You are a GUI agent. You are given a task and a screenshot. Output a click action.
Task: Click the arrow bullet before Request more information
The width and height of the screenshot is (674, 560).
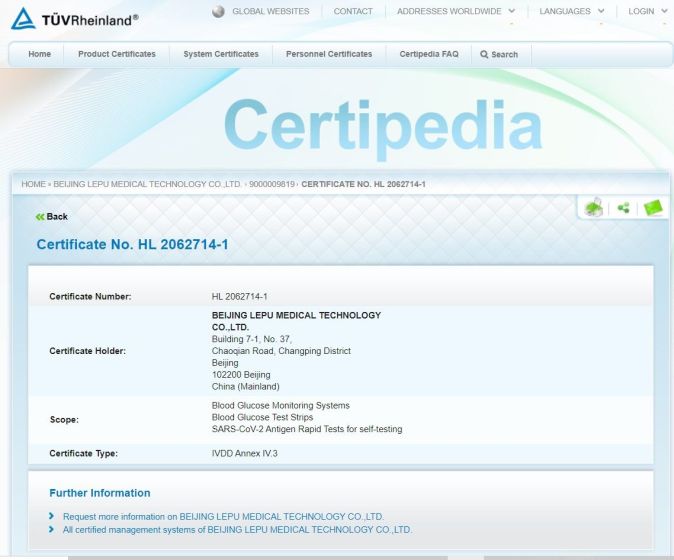click(52, 516)
